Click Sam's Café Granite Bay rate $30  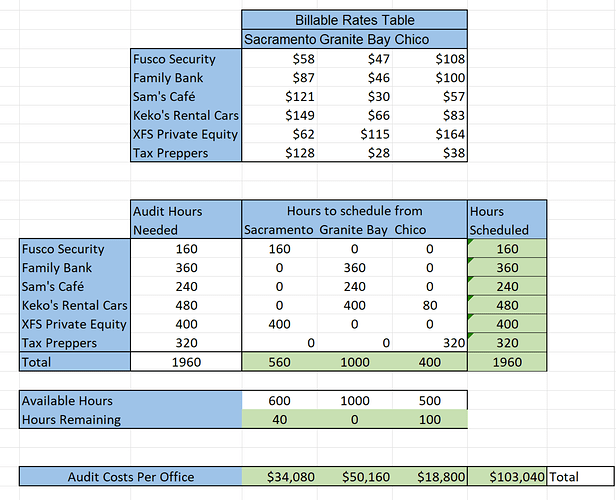point(355,97)
